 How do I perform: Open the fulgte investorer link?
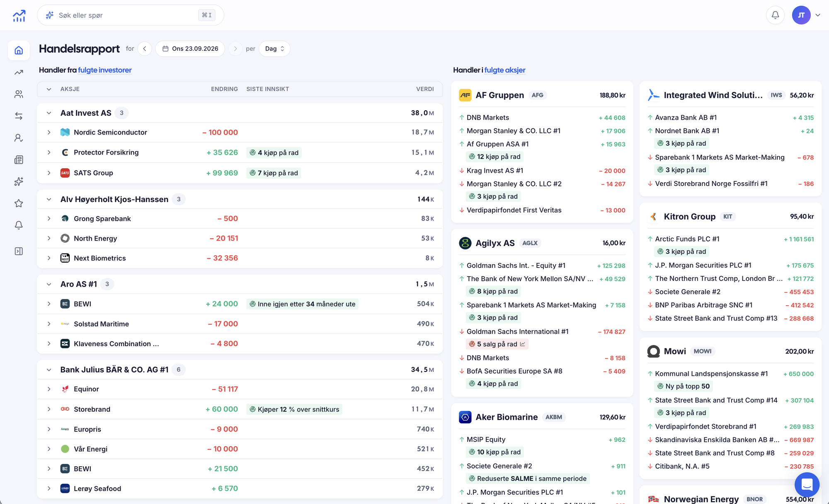pyautogui.click(x=105, y=70)
